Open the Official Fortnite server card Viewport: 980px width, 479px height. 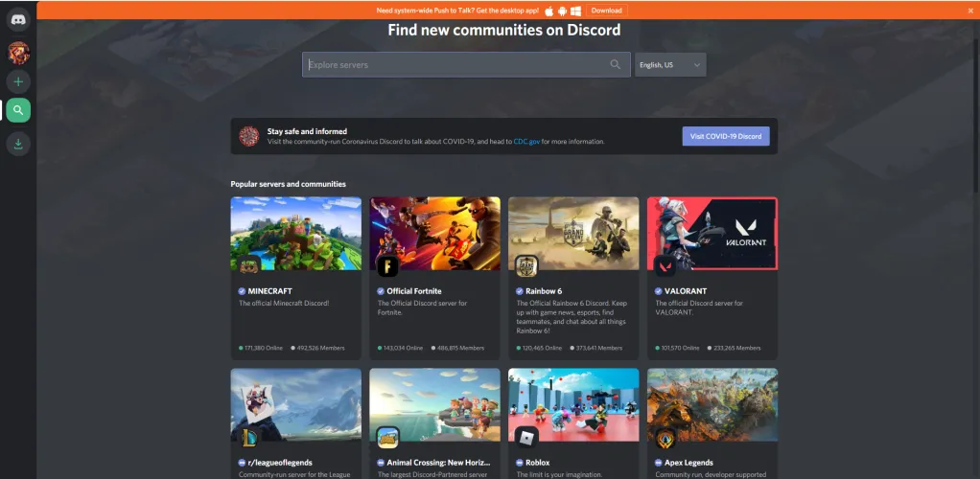[x=434, y=278]
